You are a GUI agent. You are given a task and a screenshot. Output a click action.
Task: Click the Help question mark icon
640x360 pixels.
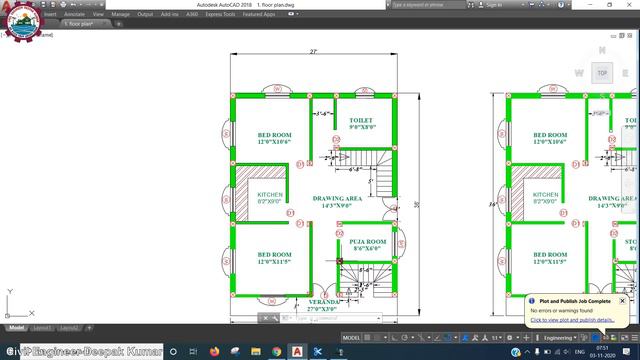point(561,5)
